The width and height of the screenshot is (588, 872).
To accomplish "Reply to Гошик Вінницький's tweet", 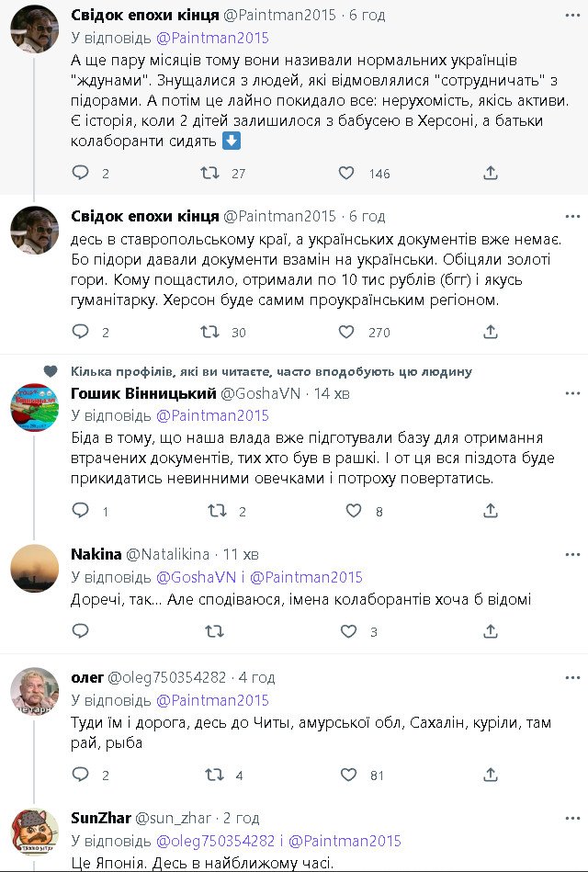I will (81, 510).
